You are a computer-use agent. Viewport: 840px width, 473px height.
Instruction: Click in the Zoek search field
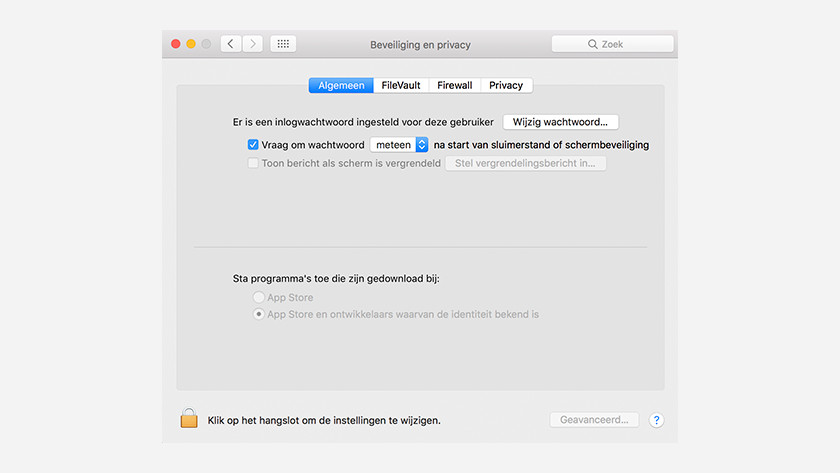pos(612,44)
